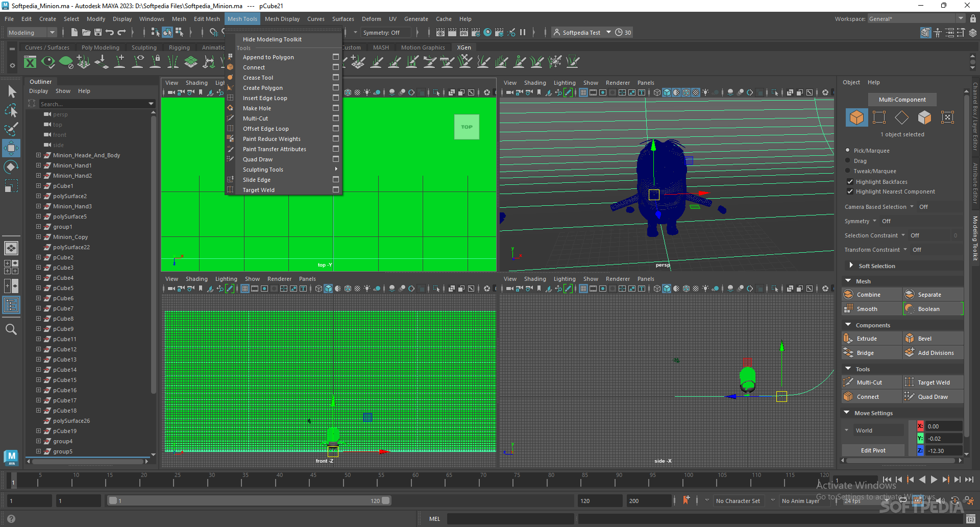Screen dimensions: 980x527
Task: Open Selection Constraint dropdown
Action: 903,235
